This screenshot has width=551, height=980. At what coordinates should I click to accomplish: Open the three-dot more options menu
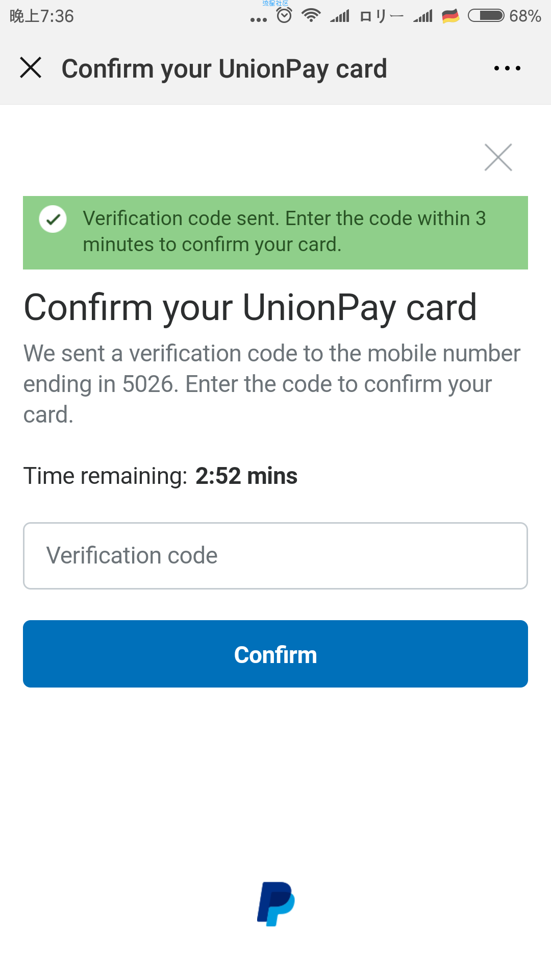(507, 68)
